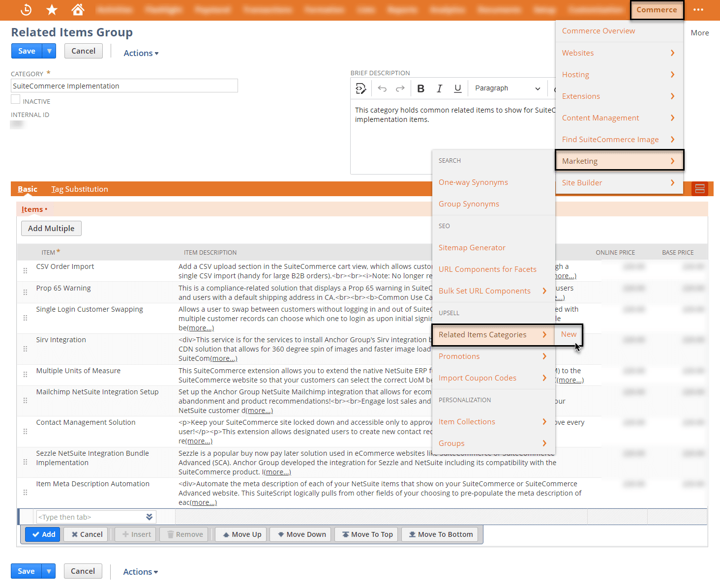720x588 pixels.
Task: Grab drag handle for CSV Order Import row
Action: pyautogui.click(x=25, y=271)
